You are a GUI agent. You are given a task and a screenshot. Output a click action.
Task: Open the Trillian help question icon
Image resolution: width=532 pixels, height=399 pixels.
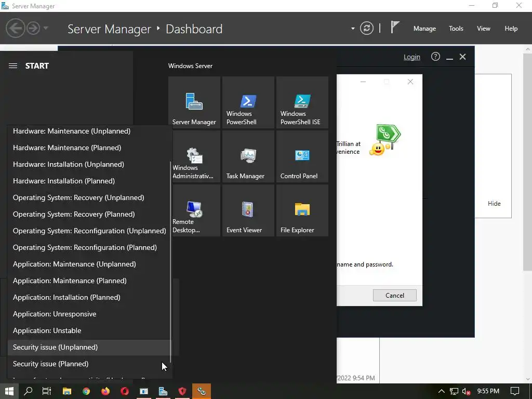tap(435, 56)
